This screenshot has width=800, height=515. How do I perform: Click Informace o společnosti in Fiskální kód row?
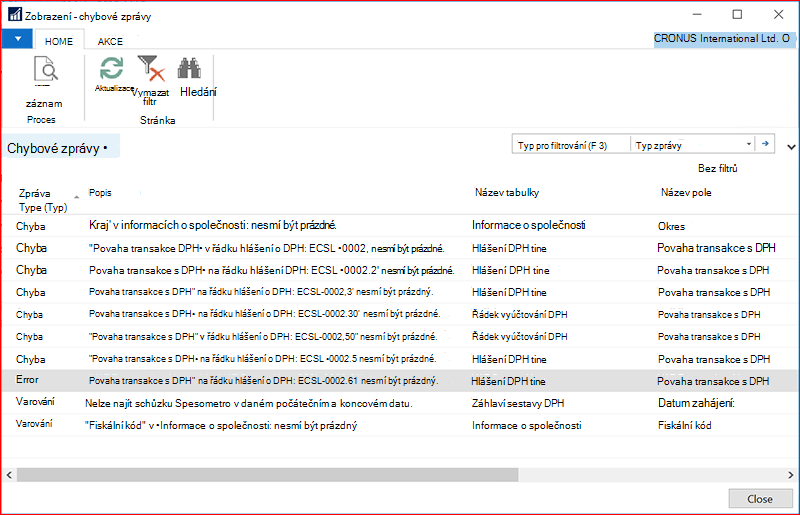click(x=527, y=425)
